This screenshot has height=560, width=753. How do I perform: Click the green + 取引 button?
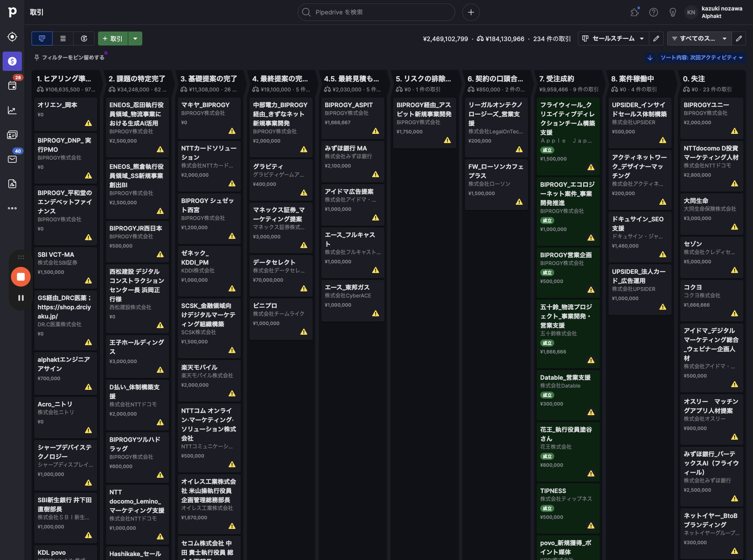[113, 38]
